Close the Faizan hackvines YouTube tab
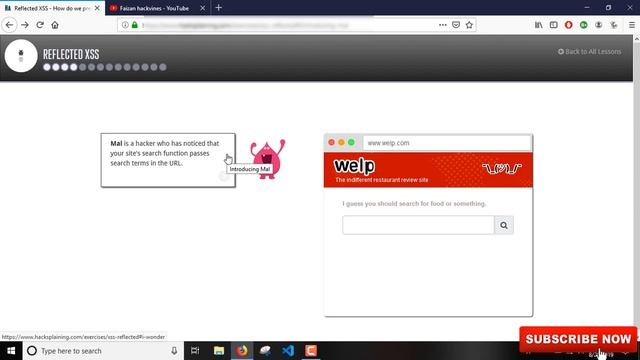This screenshot has height=360, width=640. tap(202, 8)
